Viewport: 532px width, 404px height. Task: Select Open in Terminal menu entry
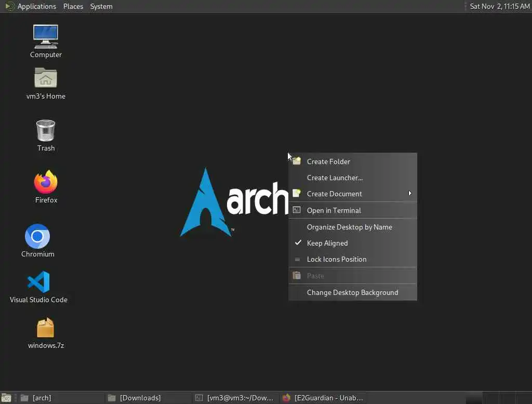353,210
